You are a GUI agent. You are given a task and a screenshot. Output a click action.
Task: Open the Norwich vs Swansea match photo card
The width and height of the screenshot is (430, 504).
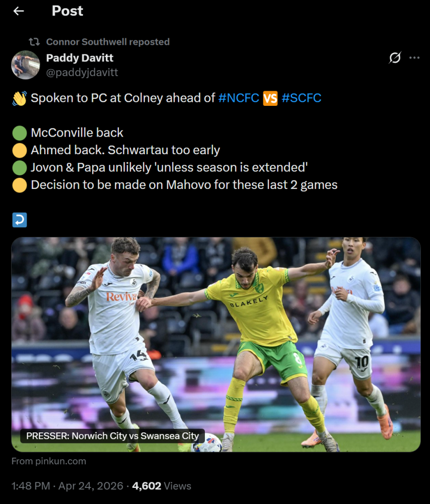click(x=216, y=345)
